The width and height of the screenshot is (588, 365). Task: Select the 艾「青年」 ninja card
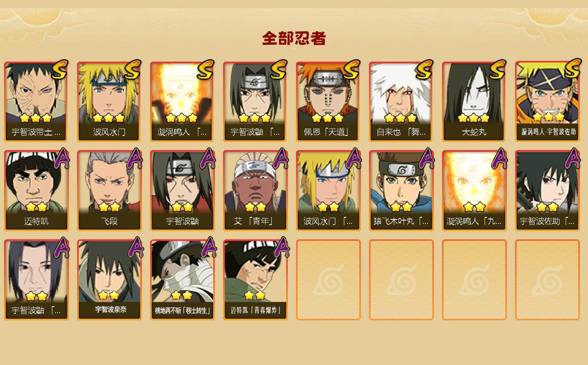point(255,191)
